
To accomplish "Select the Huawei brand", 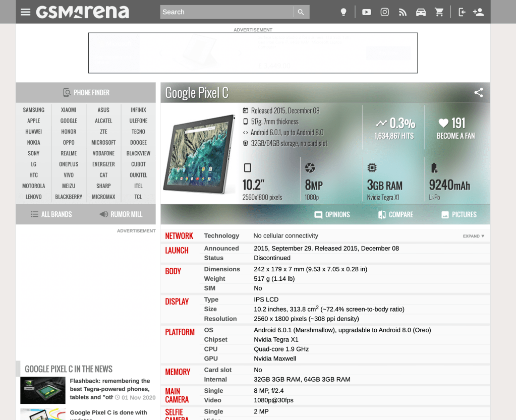I will click(34, 132).
